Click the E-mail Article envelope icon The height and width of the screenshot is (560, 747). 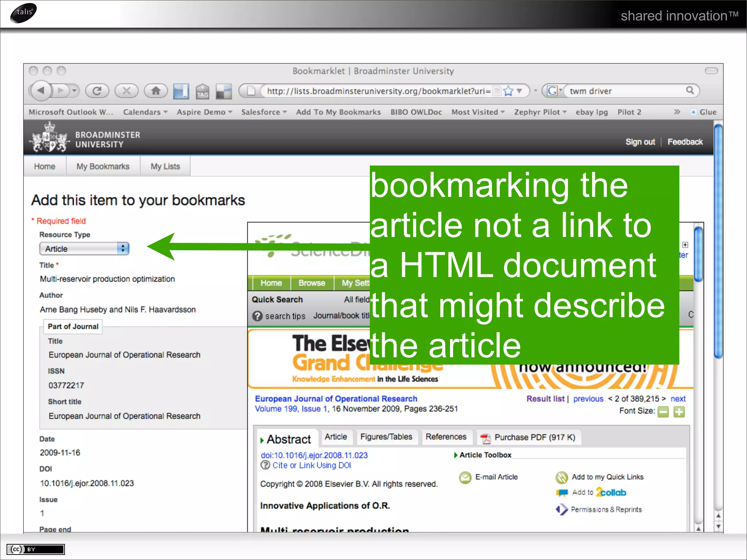[x=465, y=477]
